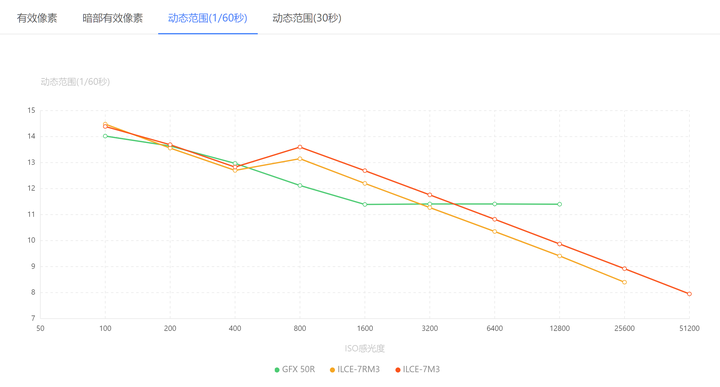The image size is (720, 387).
Task: Click the green GFX 50R legend dot
Action: [x=277, y=370]
